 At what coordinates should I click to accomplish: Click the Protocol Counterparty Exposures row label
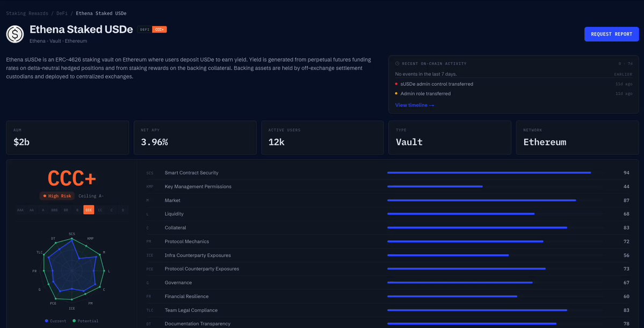[201, 269]
